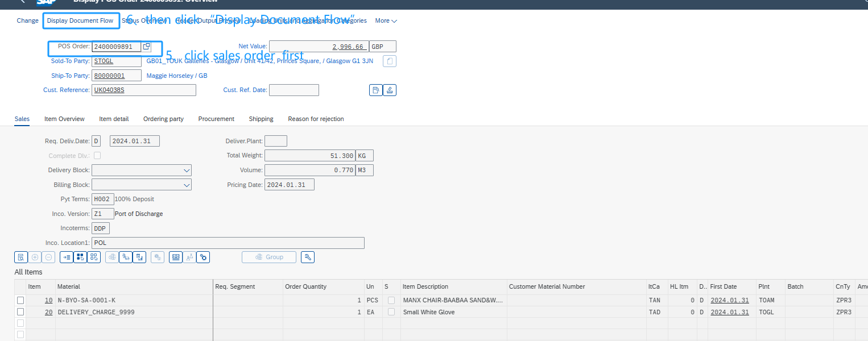Viewport: 868px width, 341px height.
Task: Open the display header details icon
Action: coord(375,90)
